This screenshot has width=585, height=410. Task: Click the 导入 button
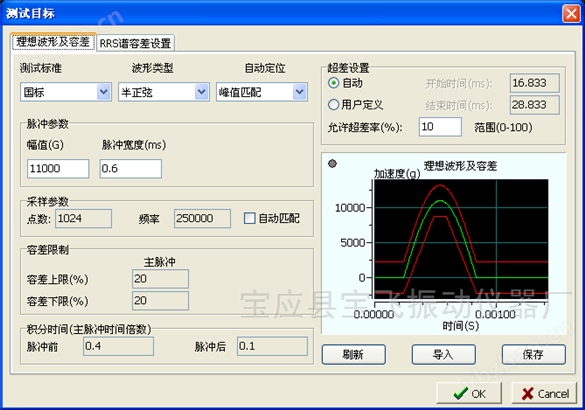click(x=444, y=354)
